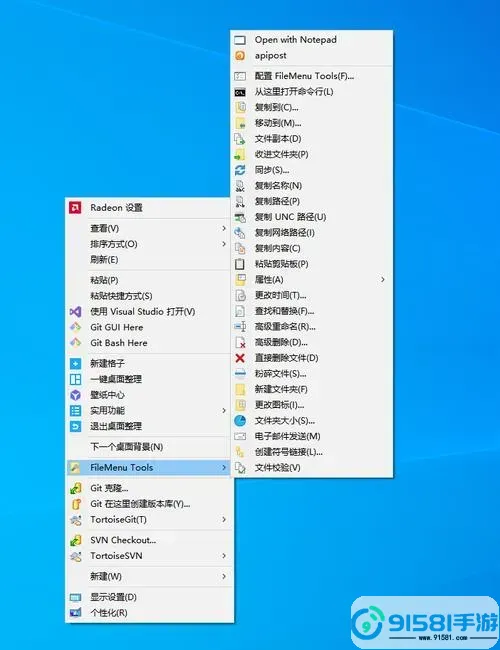The height and width of the screenshot is (650, 500).
Task: Click the 粉碎文件 shredder icon
Action: (x=240, y=374)
